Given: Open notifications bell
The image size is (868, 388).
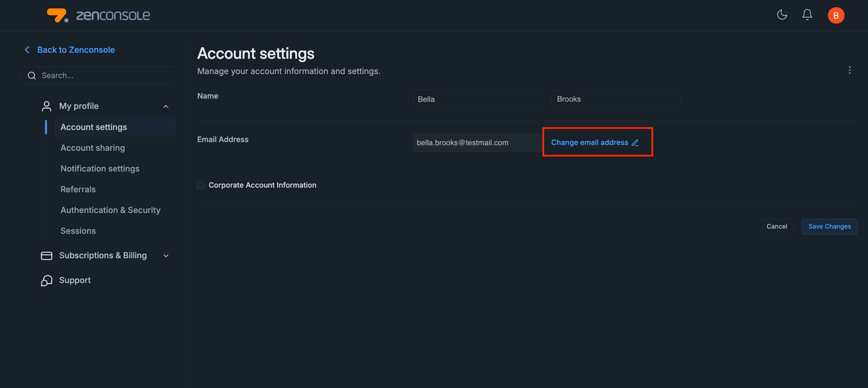Looking at the screenshot, I should point(807,15).
